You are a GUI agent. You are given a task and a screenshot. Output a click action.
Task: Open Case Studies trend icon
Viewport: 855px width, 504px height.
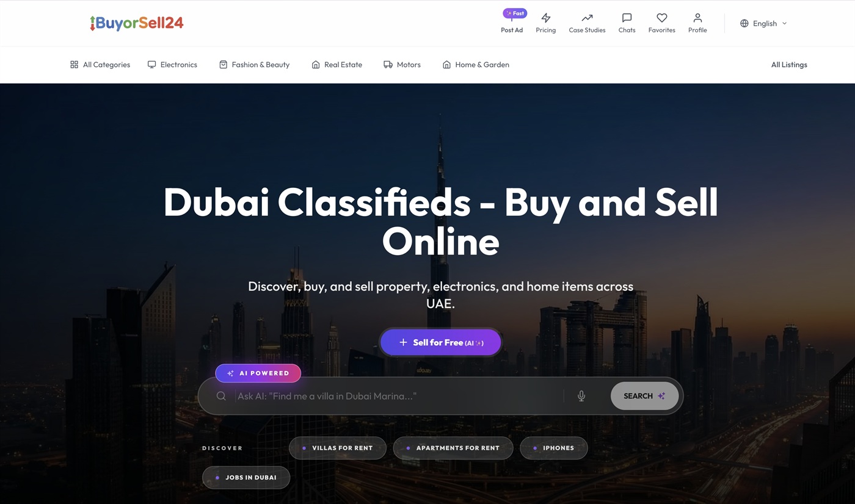click(587, 18)
